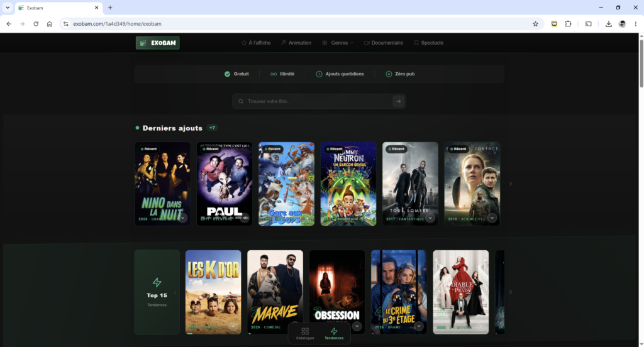
Task: Click the Zéro pub label
Action: point(400,74)
